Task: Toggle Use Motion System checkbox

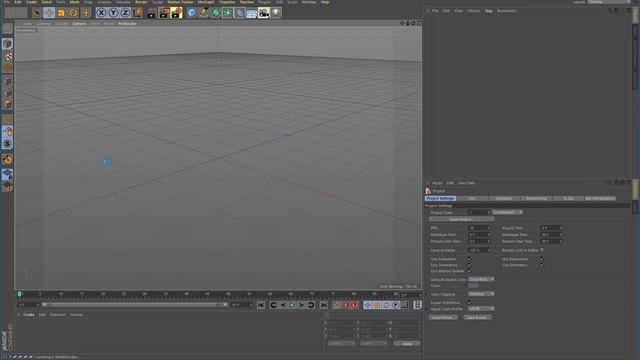Action: [469, 271]
